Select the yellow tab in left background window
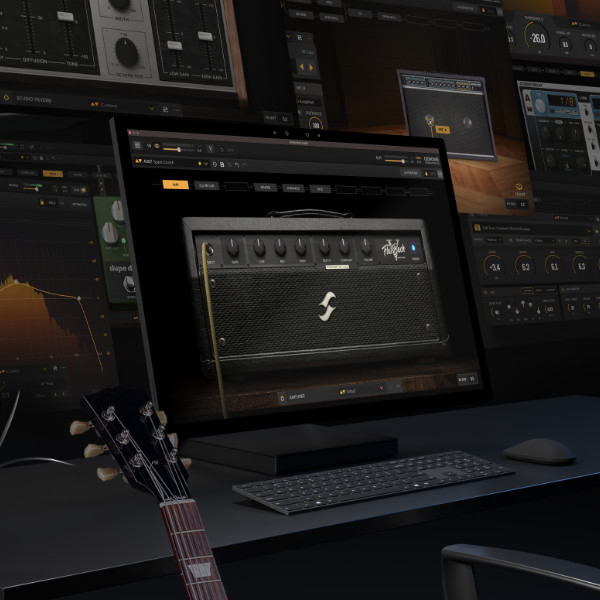Screen dimensions: 600x600 point(53,173)
